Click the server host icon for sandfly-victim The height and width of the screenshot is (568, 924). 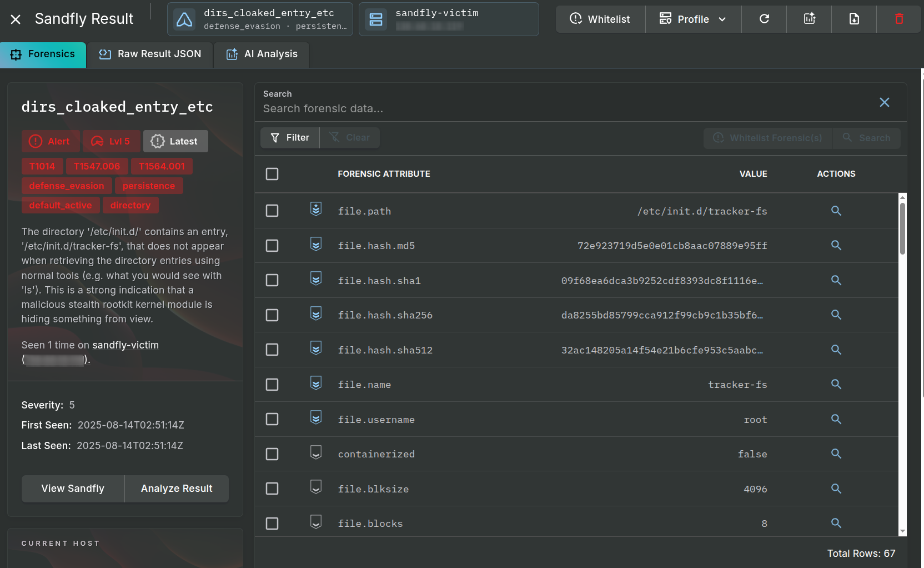pos(376,19)
